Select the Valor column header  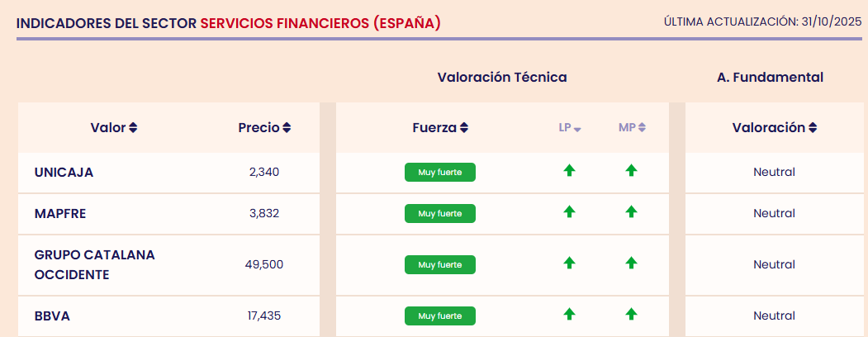coord(107,128)
